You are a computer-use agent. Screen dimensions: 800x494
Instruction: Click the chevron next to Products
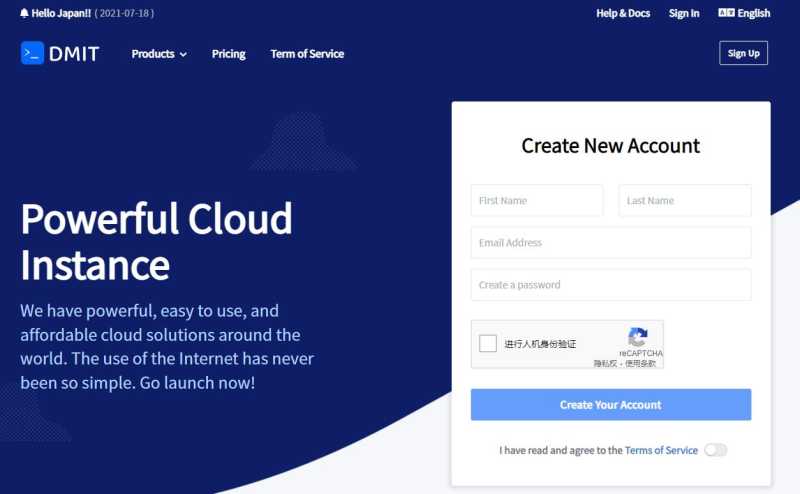(183, 55)
